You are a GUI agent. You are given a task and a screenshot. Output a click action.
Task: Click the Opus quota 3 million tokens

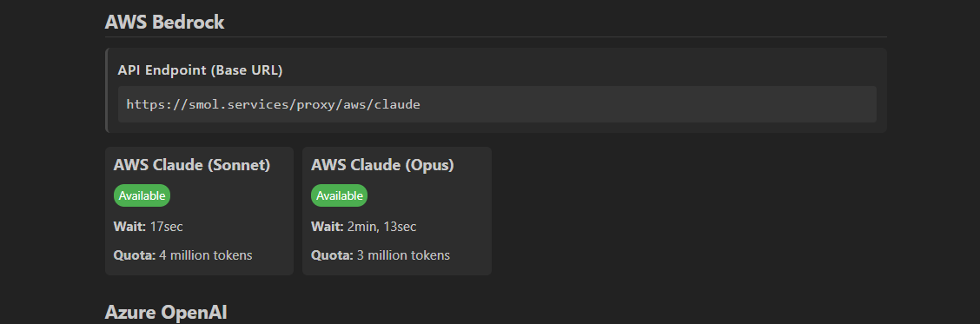pyautogui.click(x=403, y=255)
